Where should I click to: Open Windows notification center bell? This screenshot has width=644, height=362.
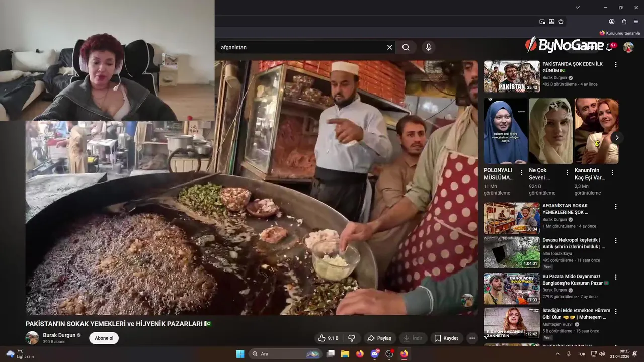(x=635, y=354)
